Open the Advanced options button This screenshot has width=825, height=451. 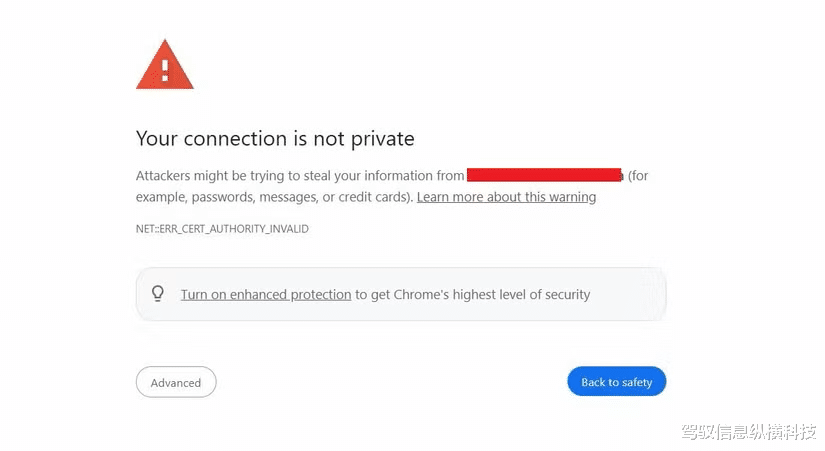click(176, 382)
